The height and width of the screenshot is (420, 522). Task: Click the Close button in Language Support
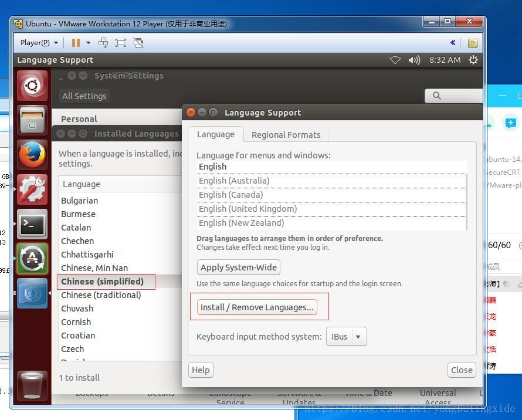click(462, 370)
